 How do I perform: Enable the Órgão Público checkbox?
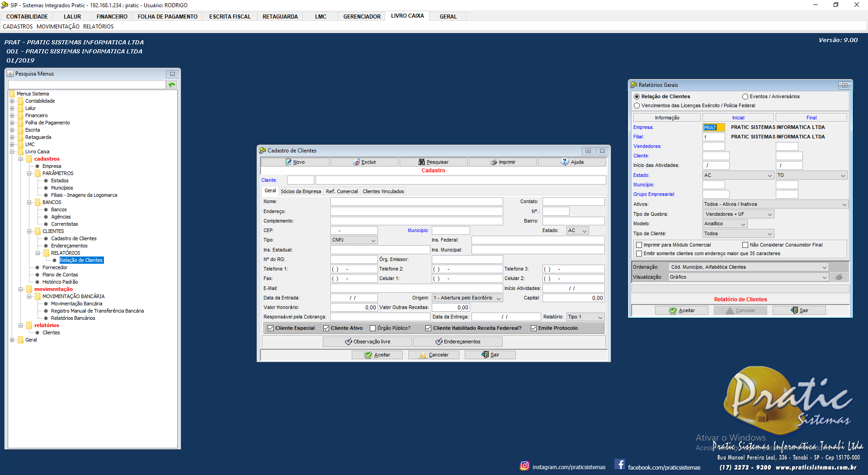coord(373,328)
